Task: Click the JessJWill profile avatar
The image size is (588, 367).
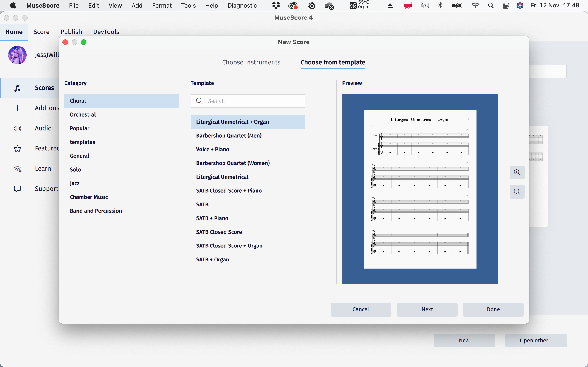Action: pos(17,55)
